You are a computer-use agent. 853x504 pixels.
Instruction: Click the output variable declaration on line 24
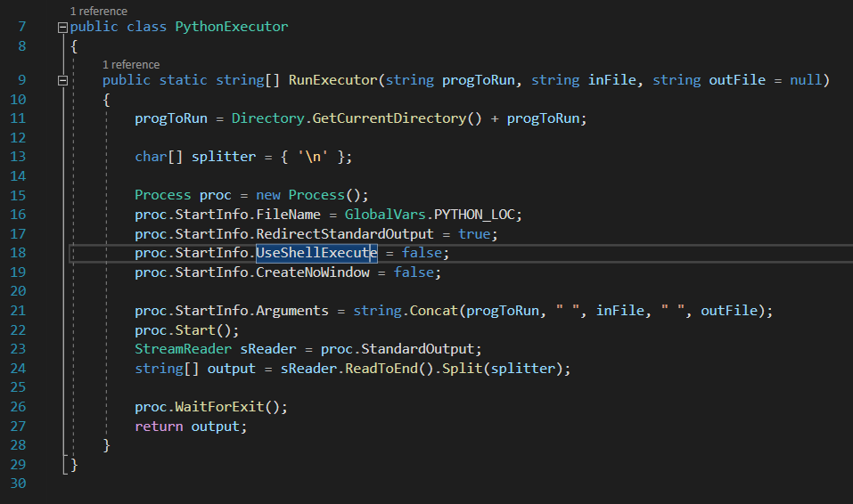pyautogui.click(x=231, y=369)
